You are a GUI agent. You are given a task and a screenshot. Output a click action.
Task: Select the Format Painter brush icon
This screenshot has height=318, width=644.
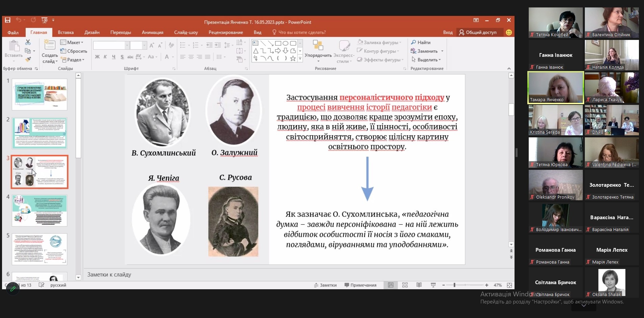28,60
